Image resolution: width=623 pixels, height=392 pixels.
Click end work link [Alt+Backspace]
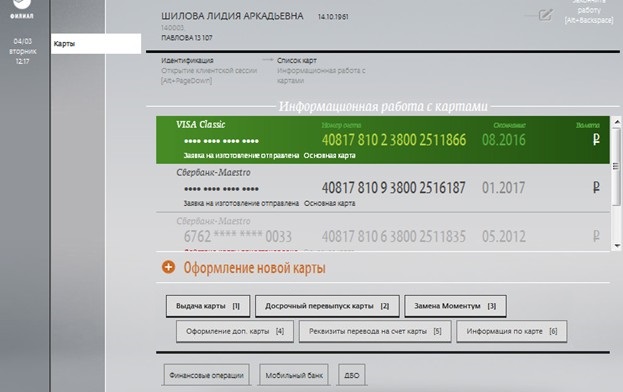coord(589,11)
